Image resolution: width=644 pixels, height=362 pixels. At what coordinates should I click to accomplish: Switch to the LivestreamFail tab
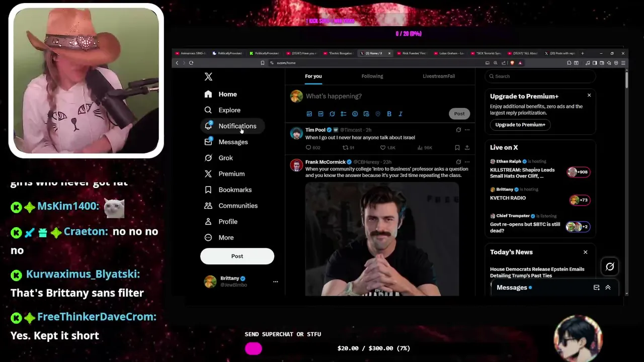point(439,76)
